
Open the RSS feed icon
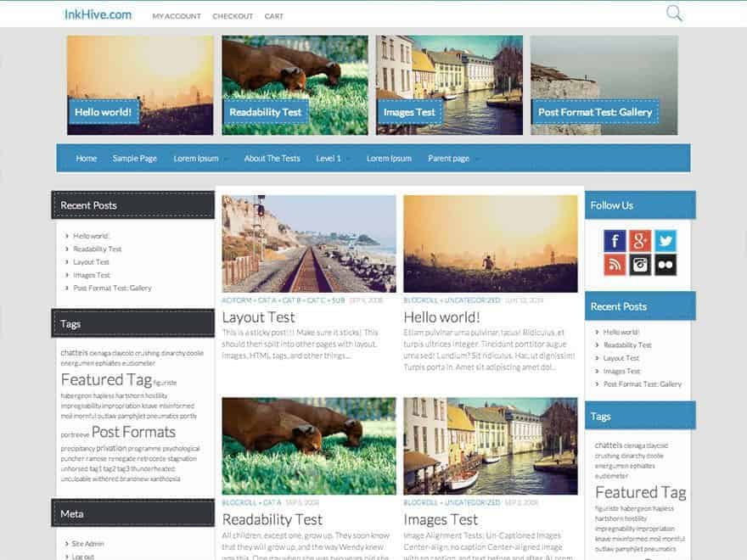615,265
